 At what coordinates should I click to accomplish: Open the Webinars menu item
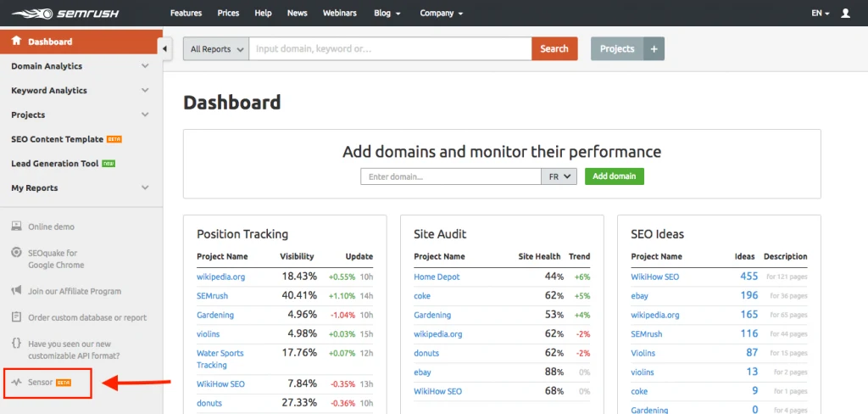[340, 13]
